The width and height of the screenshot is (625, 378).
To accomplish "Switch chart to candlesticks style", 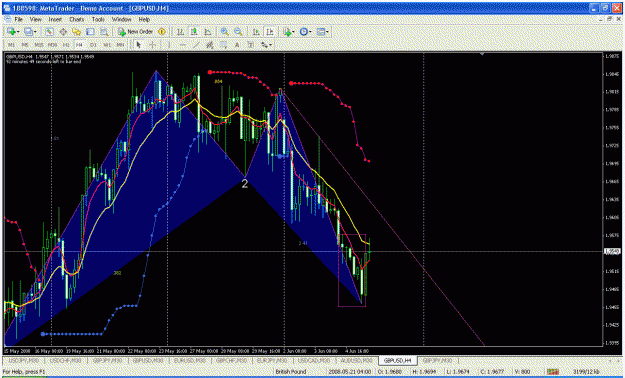I will (x=194, y=32).
